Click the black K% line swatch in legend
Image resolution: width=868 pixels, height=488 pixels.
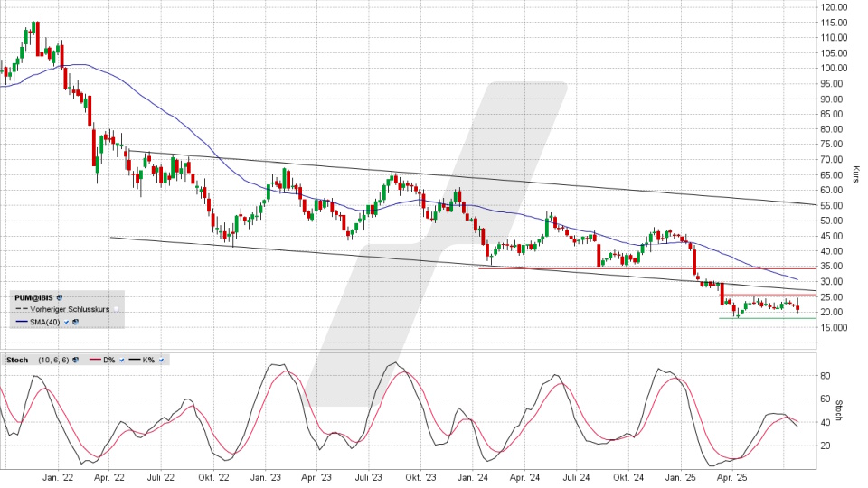click(135, 359)
